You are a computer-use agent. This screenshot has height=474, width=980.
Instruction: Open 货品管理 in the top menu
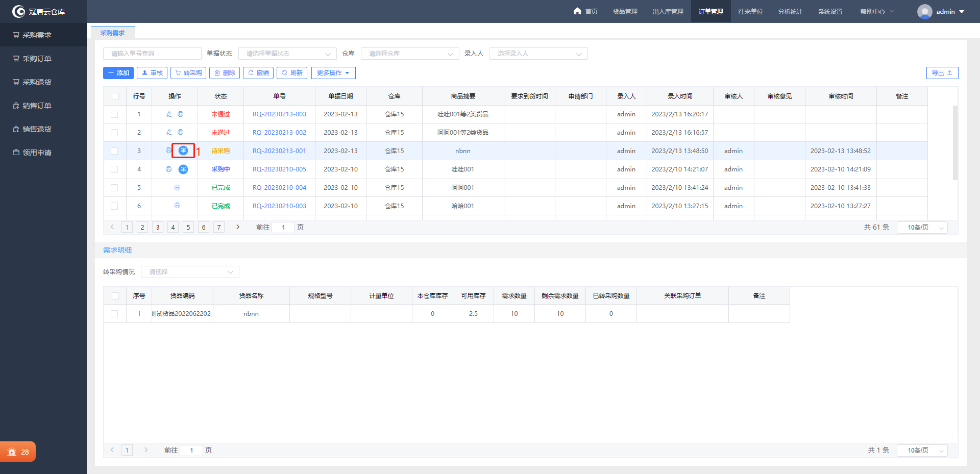[x=625, y=11]
